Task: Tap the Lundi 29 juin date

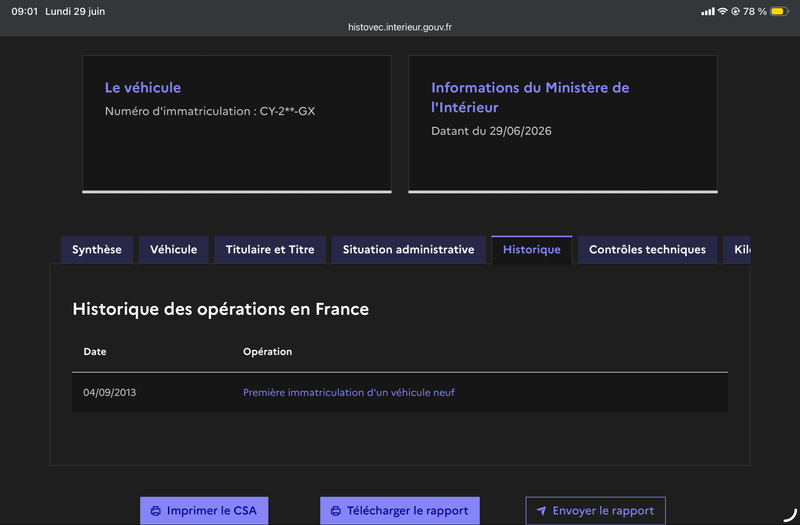Action: pyautogui.click(x=75, y=11)
